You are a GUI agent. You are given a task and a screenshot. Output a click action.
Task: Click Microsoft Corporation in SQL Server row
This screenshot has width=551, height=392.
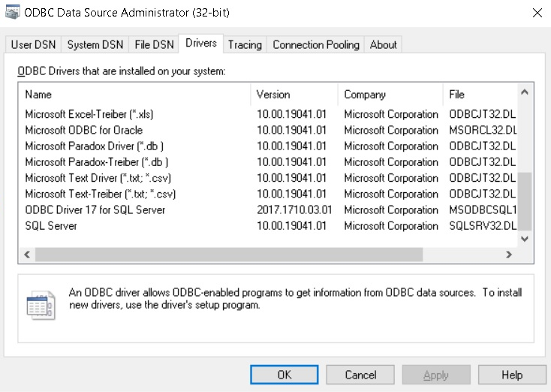pyautogui.click(x=391, y=226)
